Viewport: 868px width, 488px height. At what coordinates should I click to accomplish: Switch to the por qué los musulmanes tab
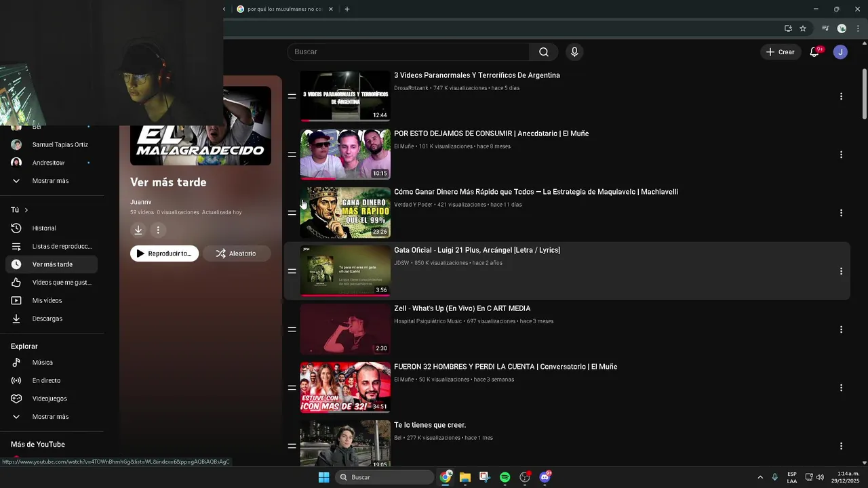tap(285, 9)
